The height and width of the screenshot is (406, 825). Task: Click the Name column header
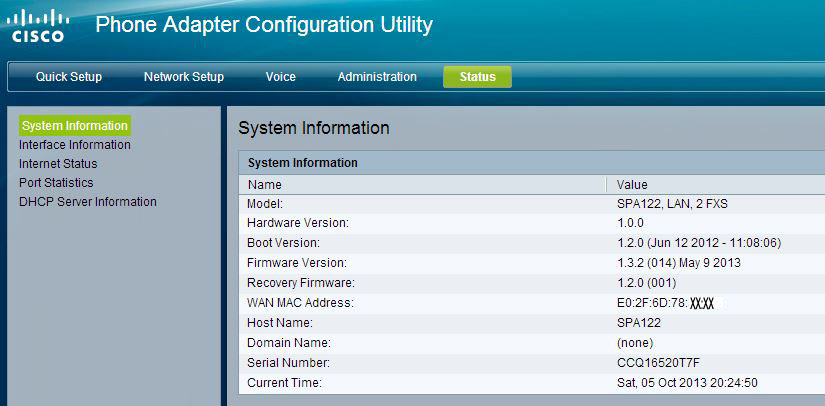tap(265, 185)
